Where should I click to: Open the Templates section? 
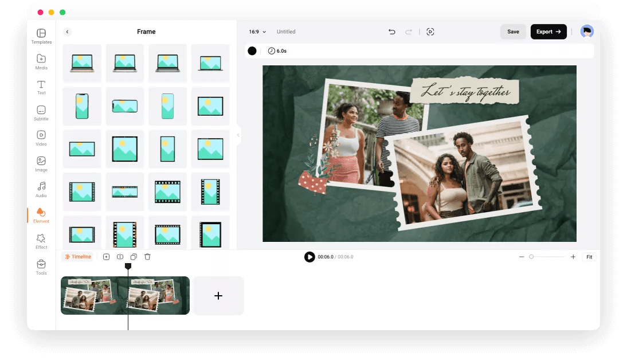point(41,36)
